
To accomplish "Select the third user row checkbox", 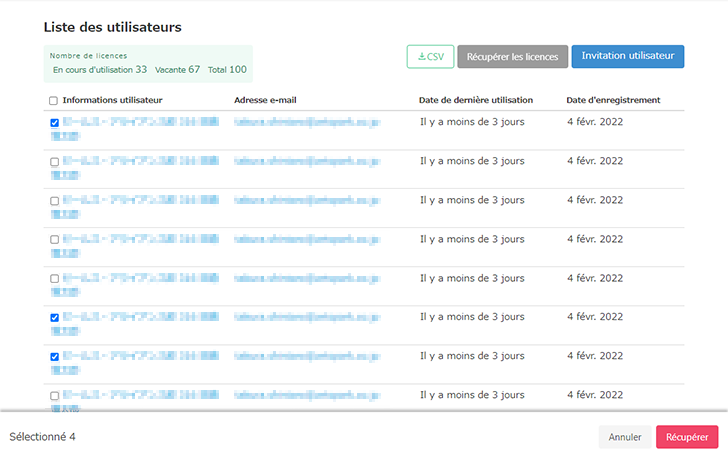I will click(x=54, y=201).
